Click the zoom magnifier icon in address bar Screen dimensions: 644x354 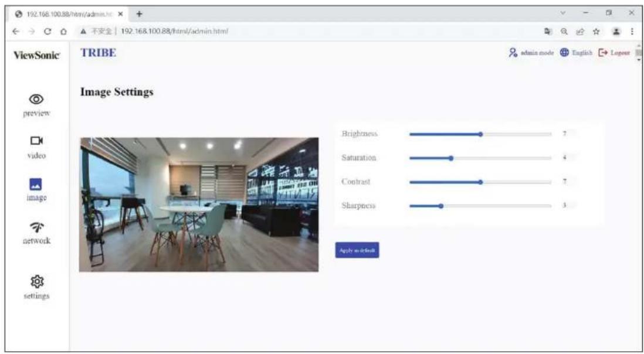point(564,30)
